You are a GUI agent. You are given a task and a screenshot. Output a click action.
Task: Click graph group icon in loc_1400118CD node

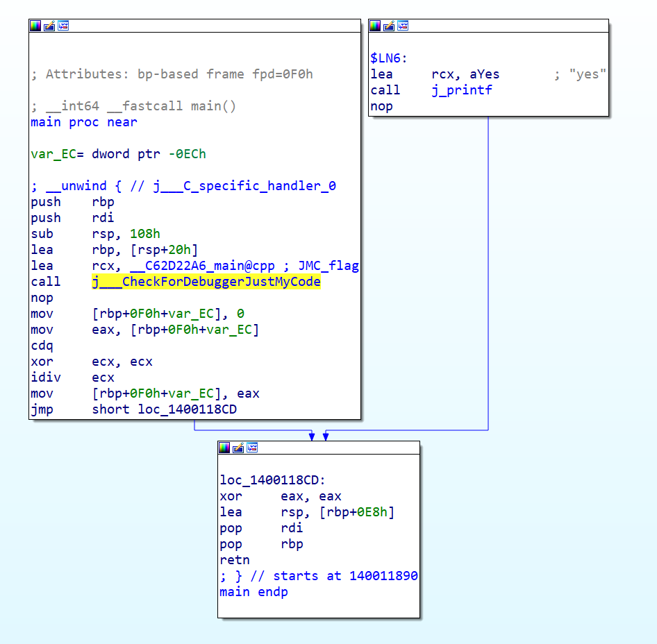pyautogui.click(x=252, y=448)
